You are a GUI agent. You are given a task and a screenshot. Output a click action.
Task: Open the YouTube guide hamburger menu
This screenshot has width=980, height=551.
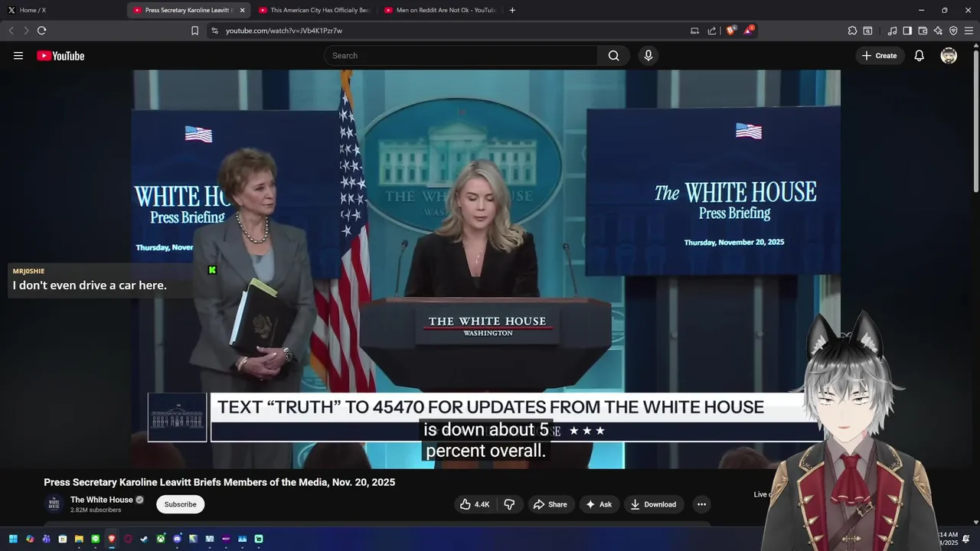point(18,56)
